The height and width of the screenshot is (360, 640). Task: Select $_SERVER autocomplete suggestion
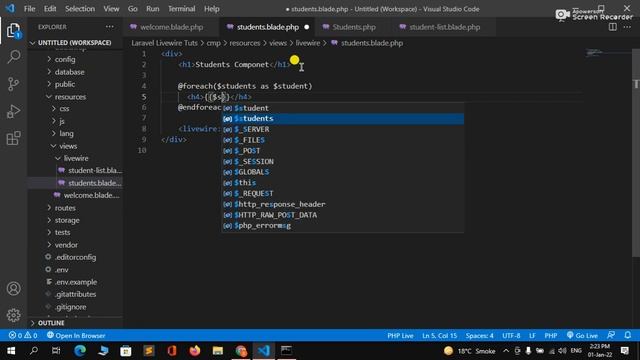coord(343,129)
